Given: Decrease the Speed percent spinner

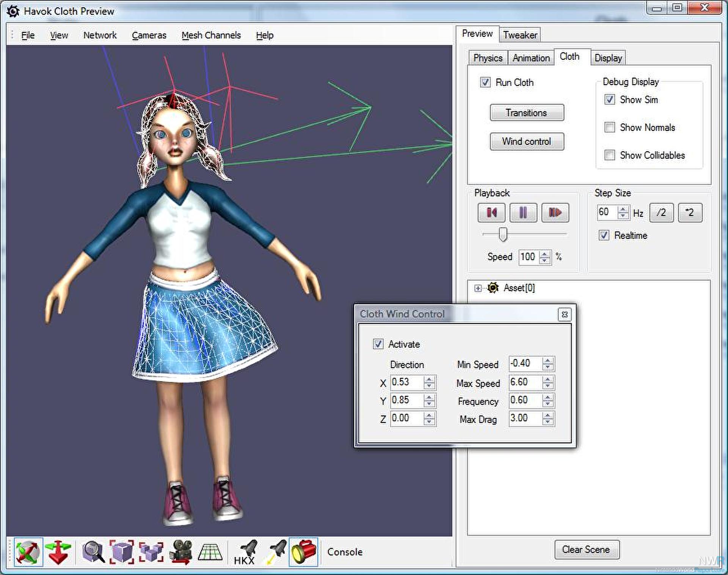Looking at the screenshot, I should 545,260.
